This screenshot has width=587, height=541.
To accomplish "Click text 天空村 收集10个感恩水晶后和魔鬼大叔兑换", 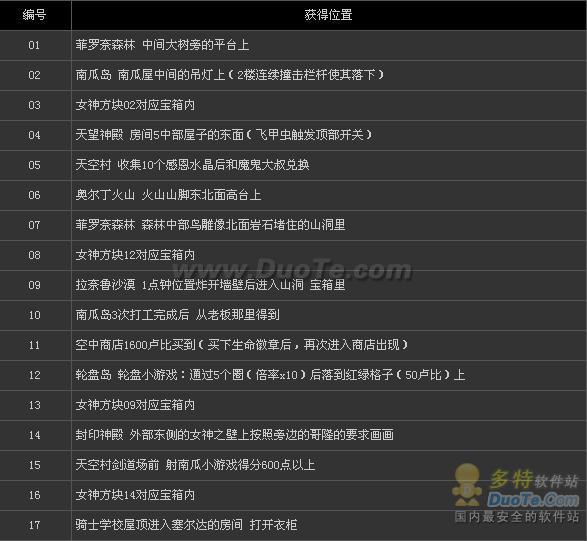I will [192, 165].
